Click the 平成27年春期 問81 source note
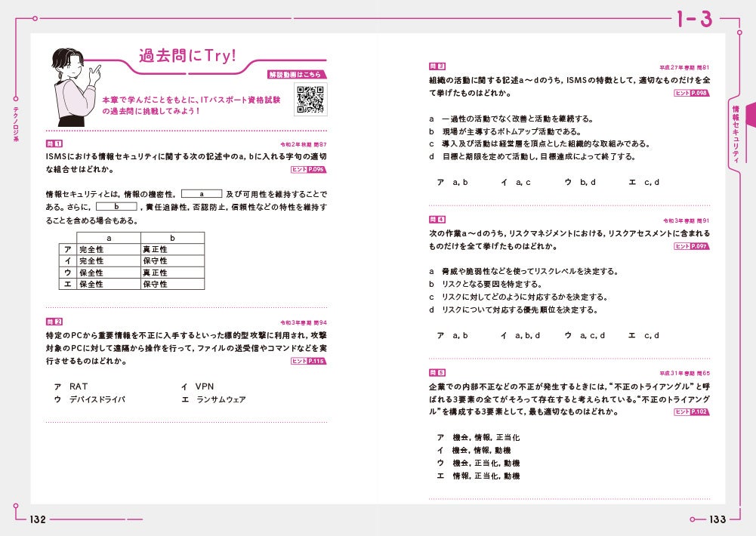Viewport: 756px width, 536px height. [685, 67]
